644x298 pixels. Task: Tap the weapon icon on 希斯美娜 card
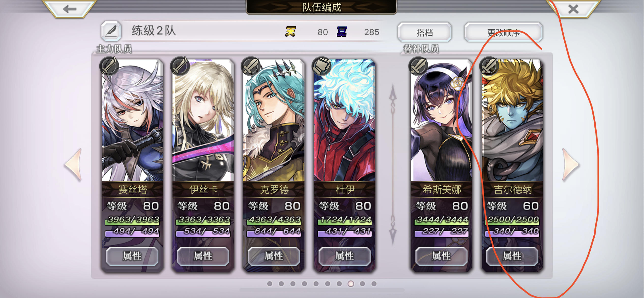(418, 66)
